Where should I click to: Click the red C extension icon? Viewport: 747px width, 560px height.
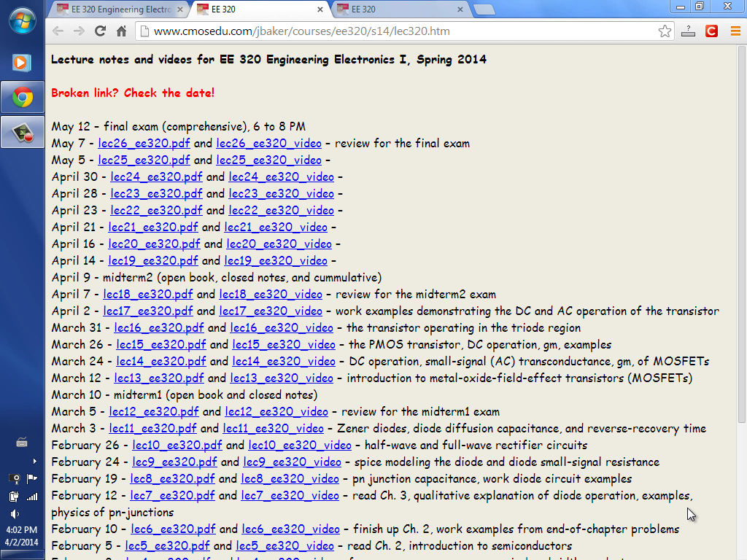point(712,31)
